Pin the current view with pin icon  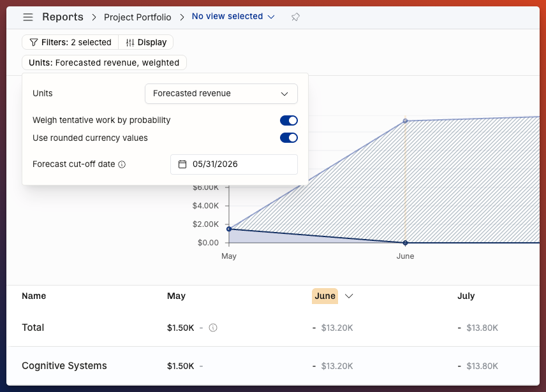point(295,17)
